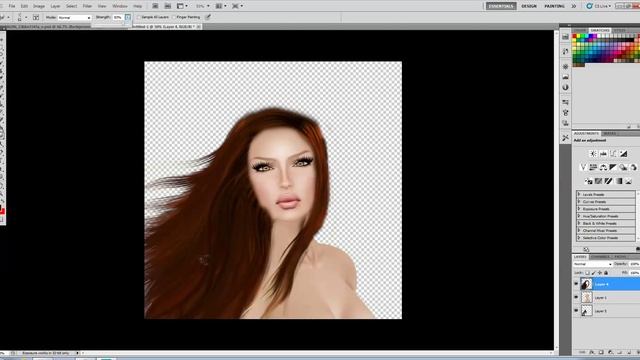640x360 pixels.
Task: Expand Curves Presets list
Action: click(579, 202)
